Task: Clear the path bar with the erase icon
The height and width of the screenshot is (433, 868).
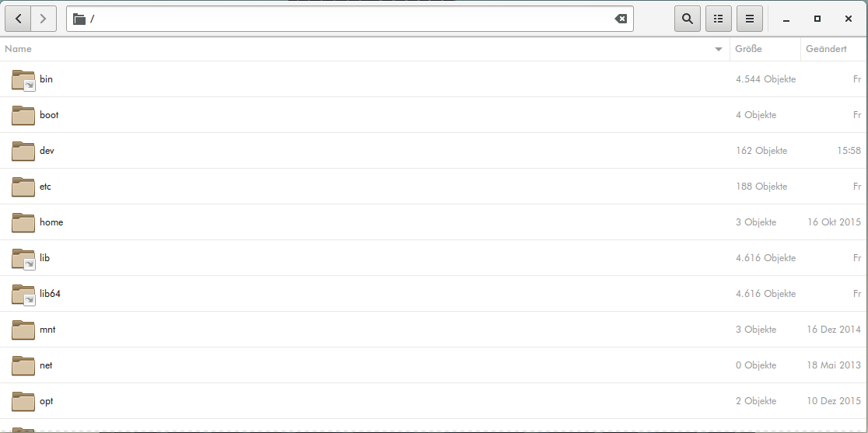Action: [x=621, y=19]
